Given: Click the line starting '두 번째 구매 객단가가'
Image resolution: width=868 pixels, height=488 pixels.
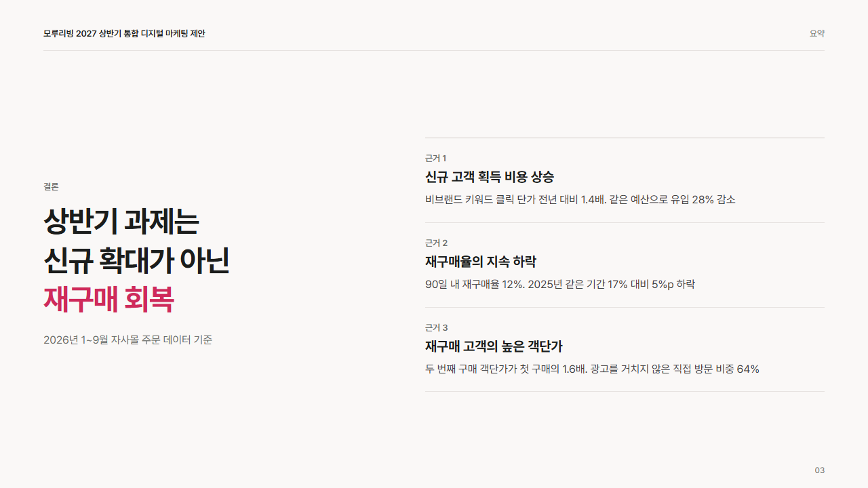Looking at the screenshot, I should click(592, 369).
